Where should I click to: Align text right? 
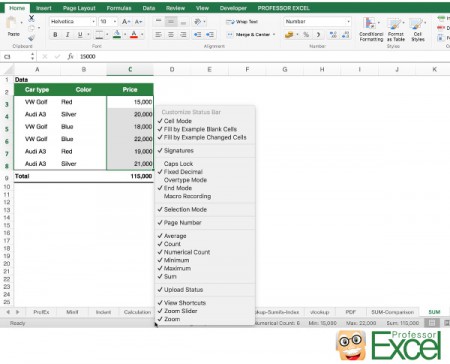point(183,34)
